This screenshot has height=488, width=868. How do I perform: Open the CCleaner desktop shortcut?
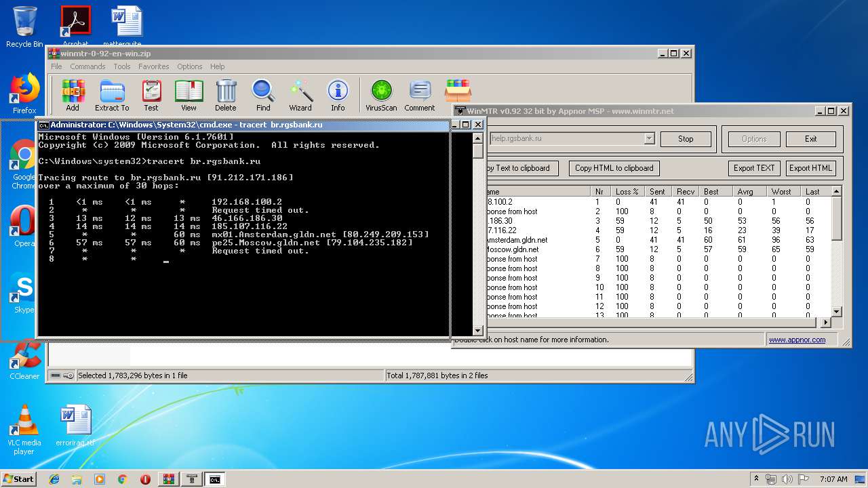[24, 360]
